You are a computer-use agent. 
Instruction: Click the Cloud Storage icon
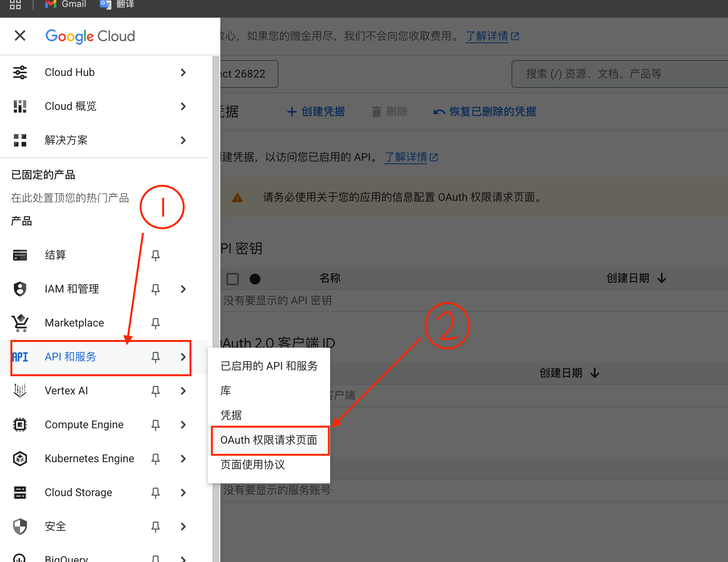coord(20,493)
